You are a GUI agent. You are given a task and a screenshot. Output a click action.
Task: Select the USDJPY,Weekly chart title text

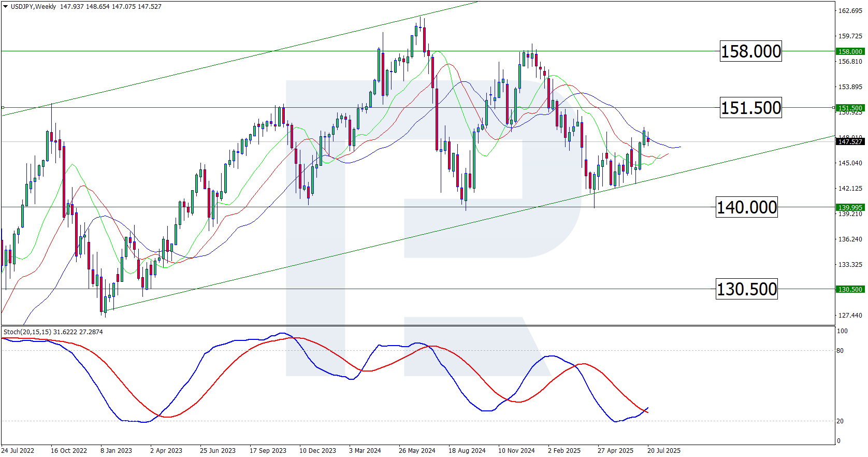[33, 7]
